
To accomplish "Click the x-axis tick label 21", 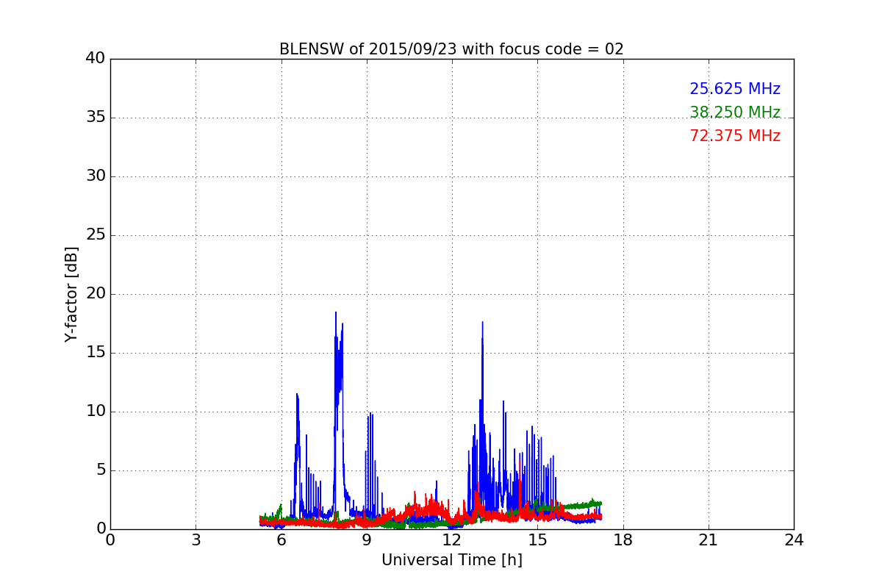I will tap(709, 540).
